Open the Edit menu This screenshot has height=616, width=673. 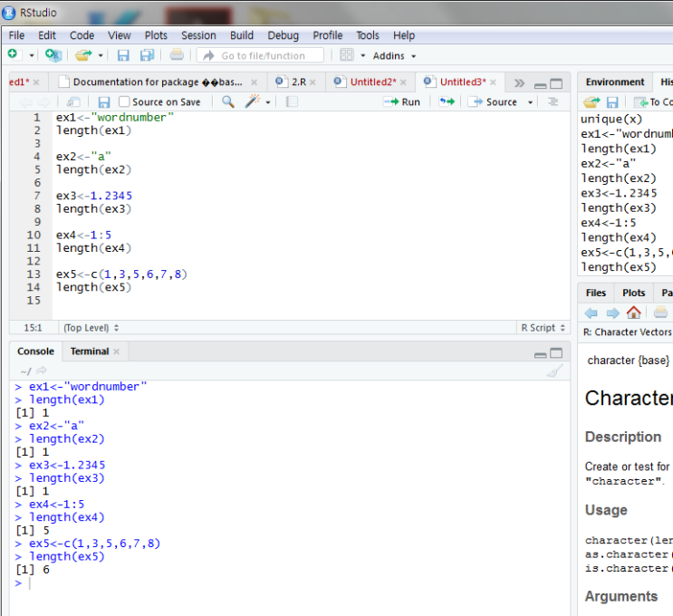[x=47, y=35]
